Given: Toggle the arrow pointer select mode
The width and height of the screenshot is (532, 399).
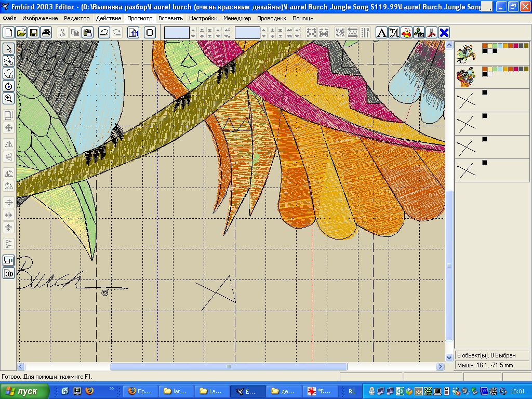Looking at the screenshot, I should coord(9,48).
